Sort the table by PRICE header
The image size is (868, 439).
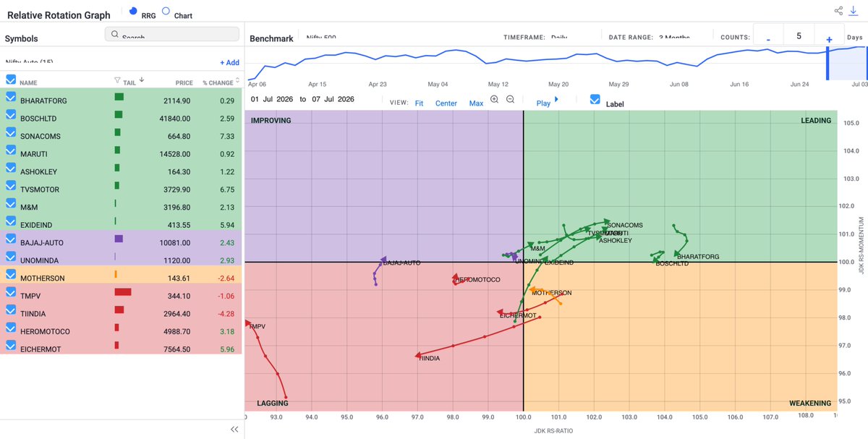pyautogui.click(x=184, y=83)
